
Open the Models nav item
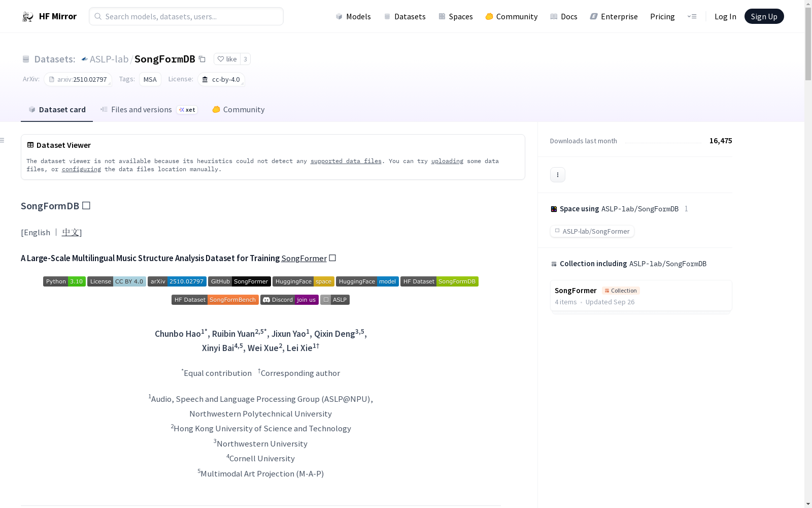click(x=353, y=16)
